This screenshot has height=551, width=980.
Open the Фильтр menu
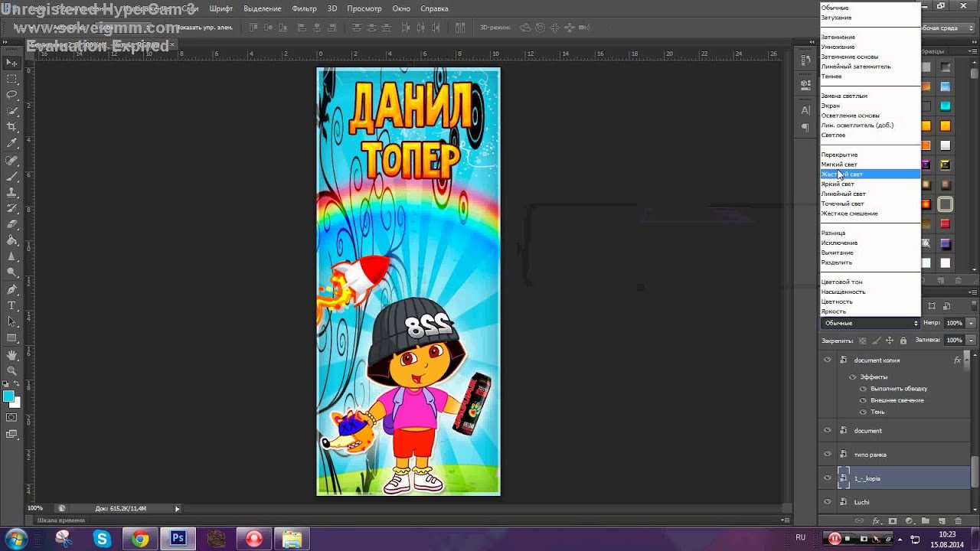304,8
